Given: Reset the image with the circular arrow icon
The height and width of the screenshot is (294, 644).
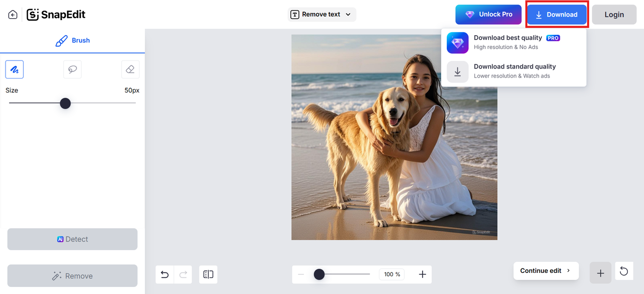Looking at the screenshot, I should pyautogui.click(x=624, y=271).
